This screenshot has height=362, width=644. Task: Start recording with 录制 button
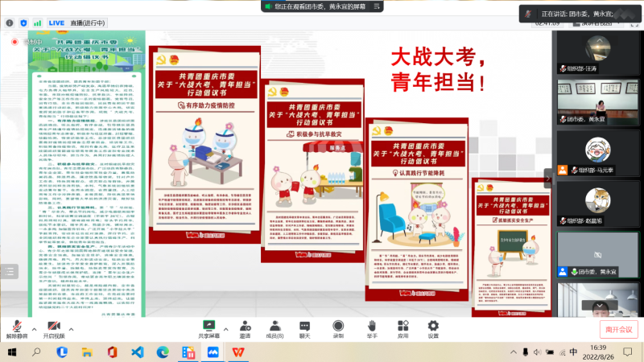[x=338, y=330]
